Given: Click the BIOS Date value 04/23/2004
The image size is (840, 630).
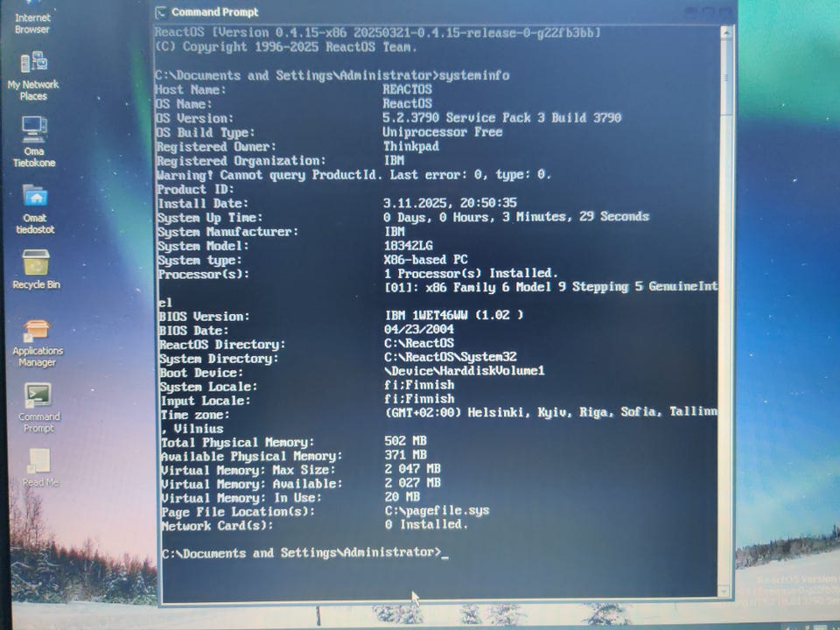Looking at the screenshot, I should coord(419,329).
